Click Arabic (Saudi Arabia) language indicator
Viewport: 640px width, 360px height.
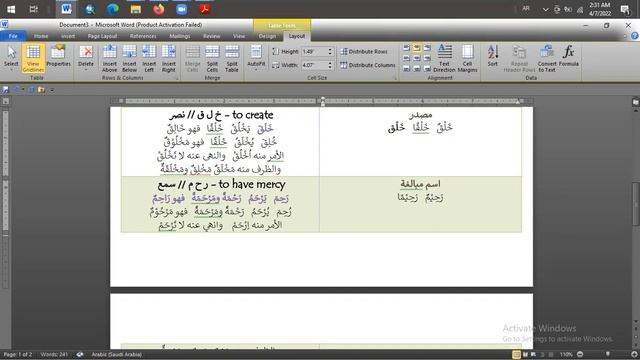(116, 354)
